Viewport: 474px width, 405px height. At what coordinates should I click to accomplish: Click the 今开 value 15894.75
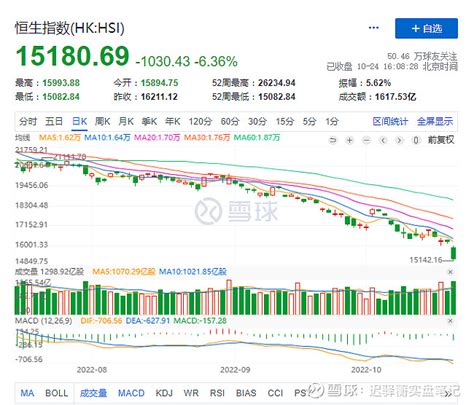pyautogui.click(x=159, y=83)
